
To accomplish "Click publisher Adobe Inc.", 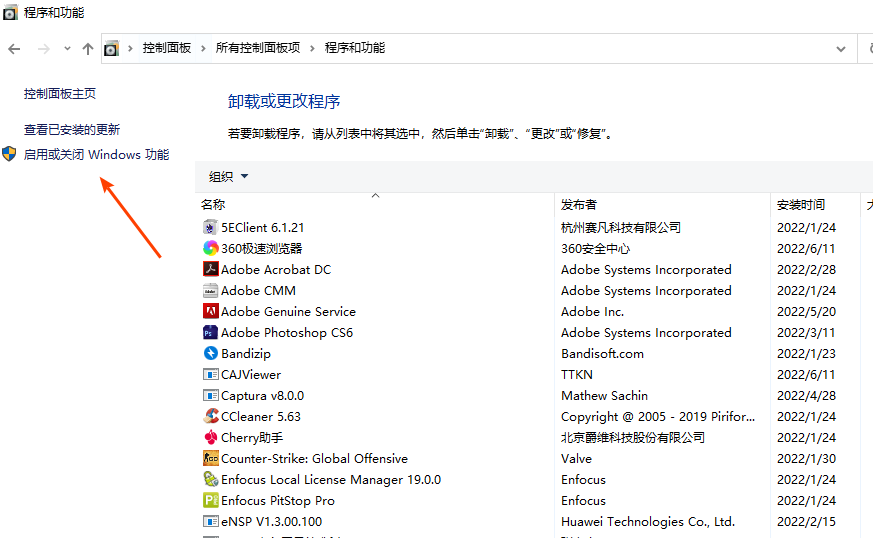I will (592, 311).
